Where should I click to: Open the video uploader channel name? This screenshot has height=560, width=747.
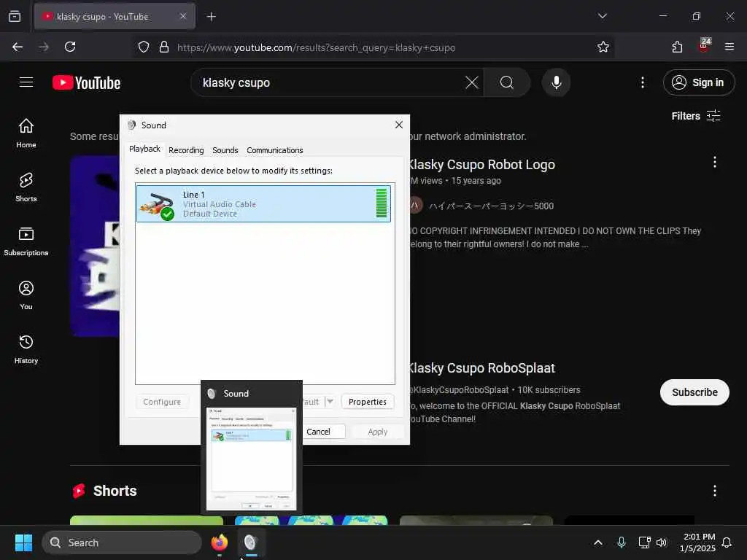click(491, 206)
